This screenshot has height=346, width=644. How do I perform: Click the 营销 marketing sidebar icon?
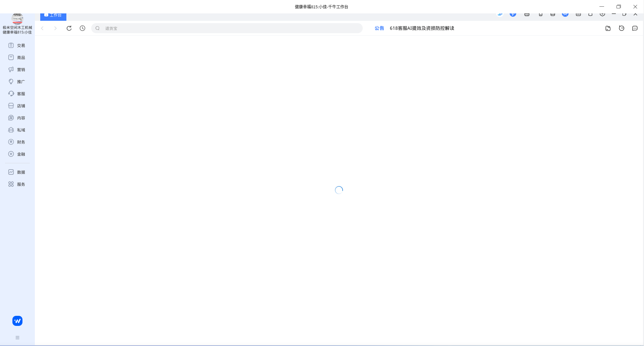pyautogui.click(x=17, y=69)
